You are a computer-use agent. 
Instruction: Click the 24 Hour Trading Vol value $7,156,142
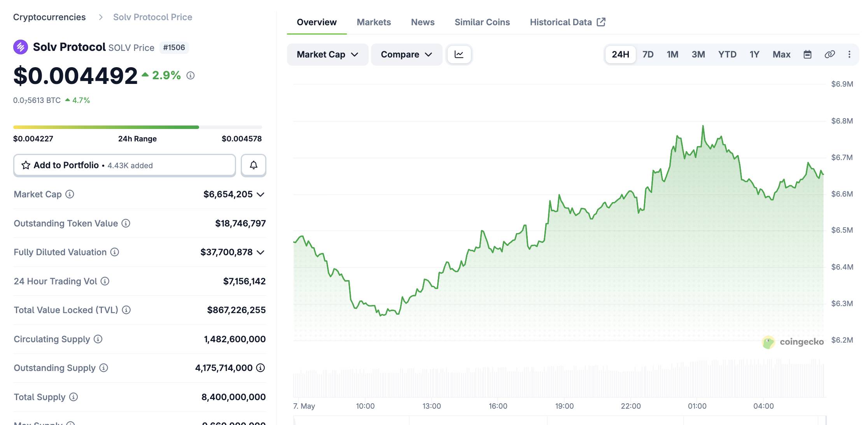click(x=244, y=281)
